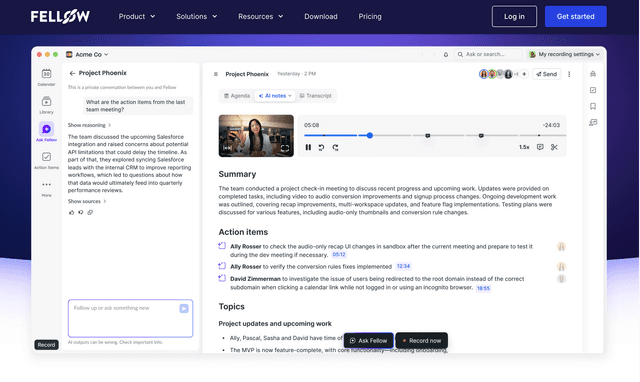Click the Get started button
This screenshot has width=640, height=382.
(576, 16)
